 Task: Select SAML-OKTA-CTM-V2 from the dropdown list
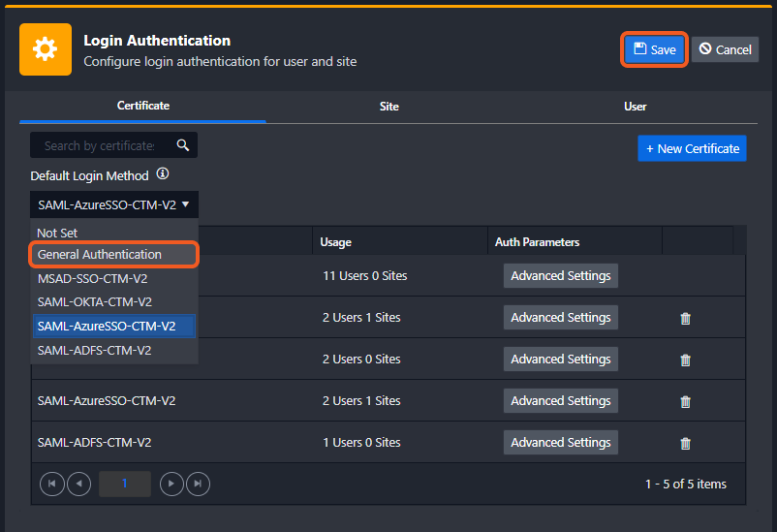[94, 301]
